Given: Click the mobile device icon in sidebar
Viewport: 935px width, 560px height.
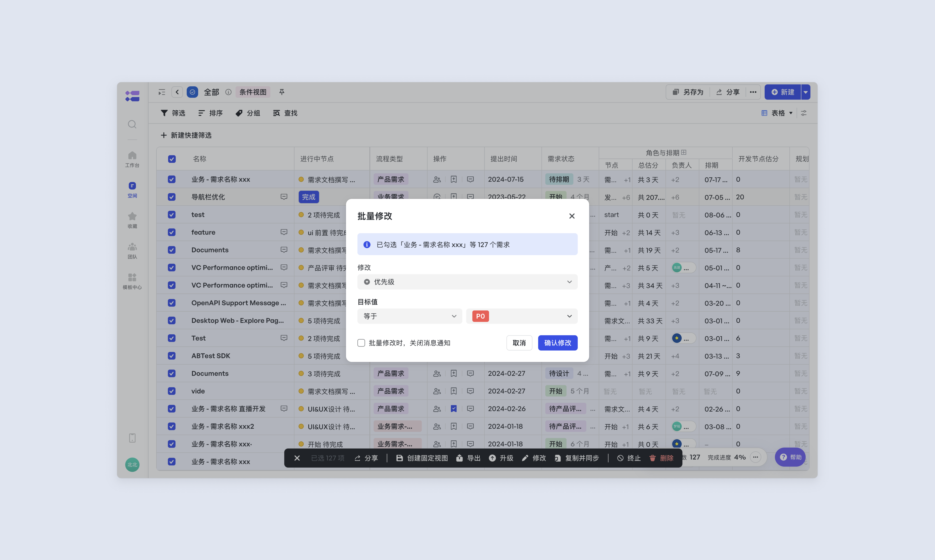Looking at the screenshot, I should (x=132, y=438).
